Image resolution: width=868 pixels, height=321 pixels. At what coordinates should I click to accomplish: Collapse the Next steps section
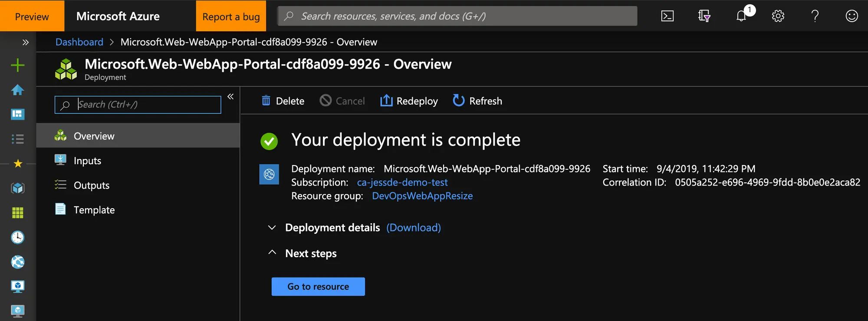[272, 253]
